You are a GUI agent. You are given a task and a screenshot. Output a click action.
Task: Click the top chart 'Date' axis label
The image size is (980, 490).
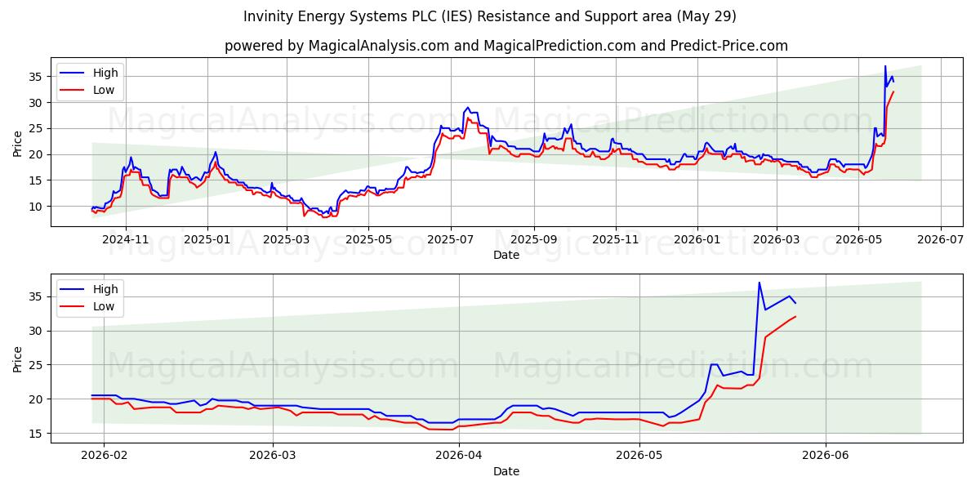click(506, 255)
